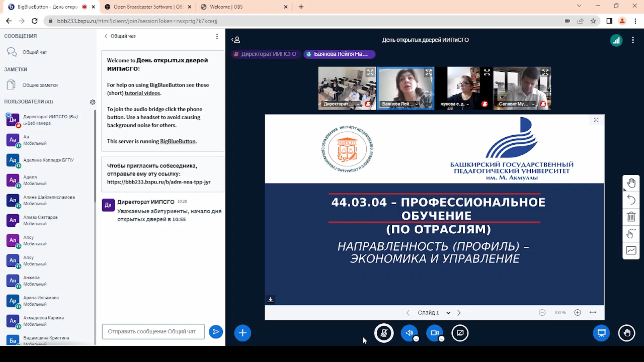Select the pan hand whiteboard tool
This screenshot has height=362, width=644.
(631, 183)
